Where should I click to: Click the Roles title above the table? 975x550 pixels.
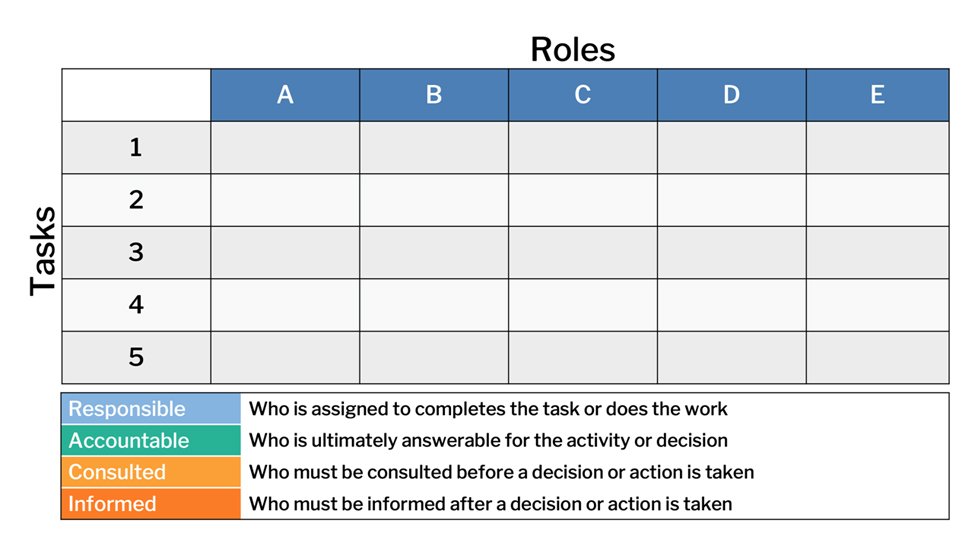[x=573, y=50]
